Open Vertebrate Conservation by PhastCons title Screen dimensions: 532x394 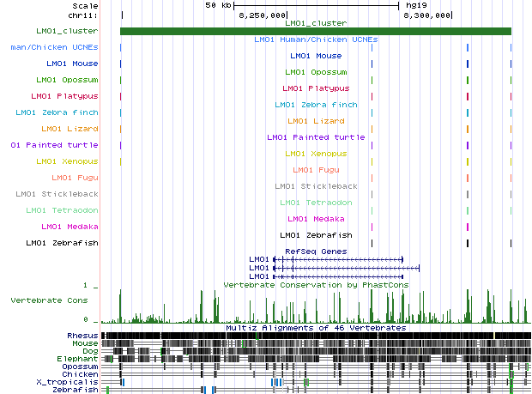(315, 284)
